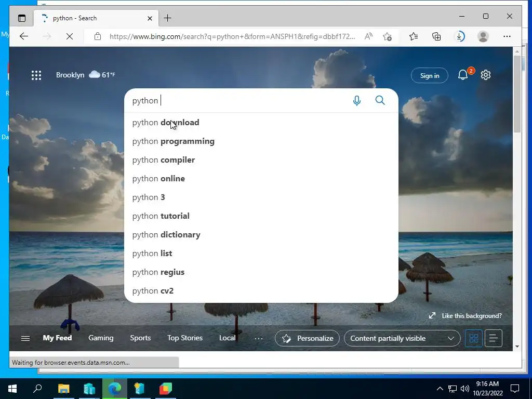Select suggestion python online
The width and height of the screenshot is (532, 399).
pos(261,179)
